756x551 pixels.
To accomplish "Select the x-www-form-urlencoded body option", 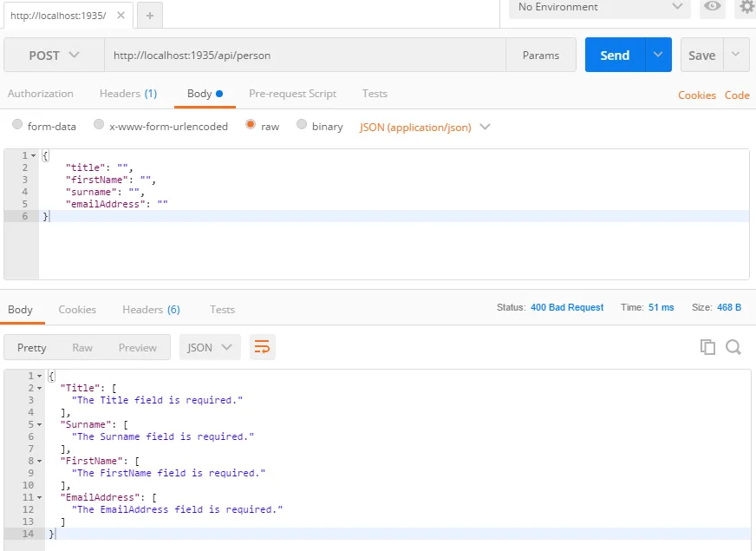I will pos(99,125).
